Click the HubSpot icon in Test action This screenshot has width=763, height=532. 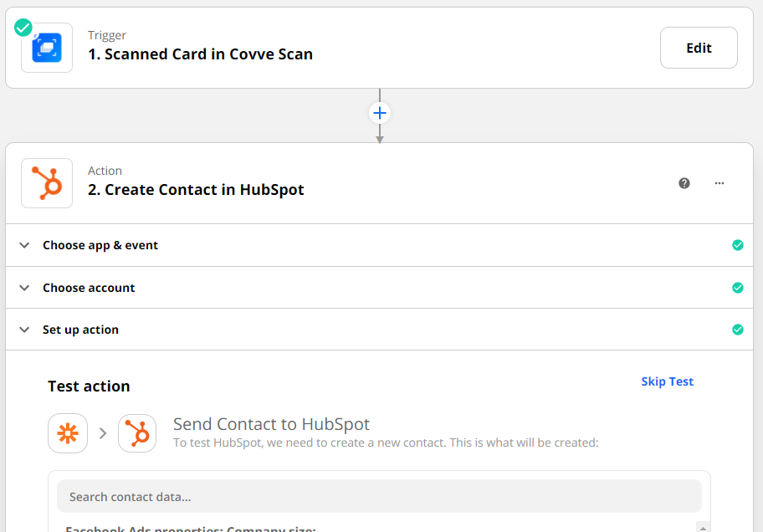(137, 433)
